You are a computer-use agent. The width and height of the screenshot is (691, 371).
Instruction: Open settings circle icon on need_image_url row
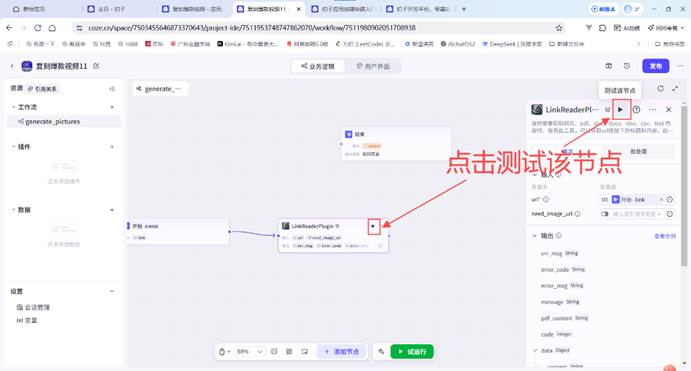[x=670, y=214]
